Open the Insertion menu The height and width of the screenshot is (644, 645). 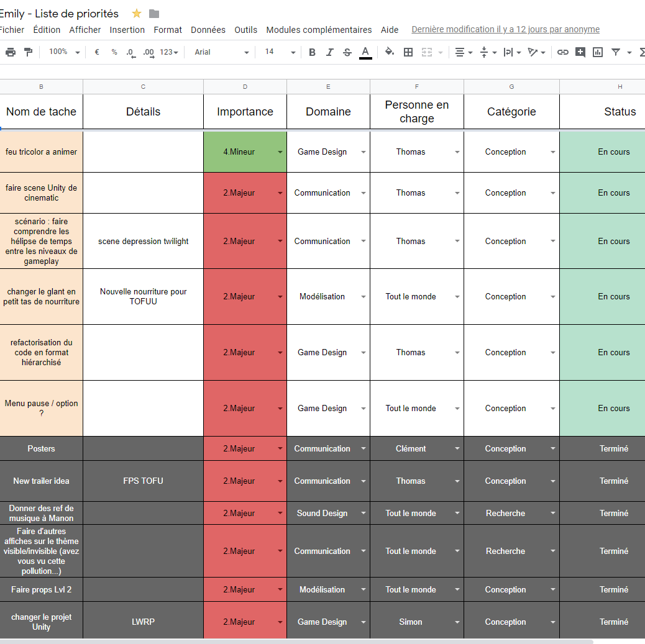coord(127,30)
